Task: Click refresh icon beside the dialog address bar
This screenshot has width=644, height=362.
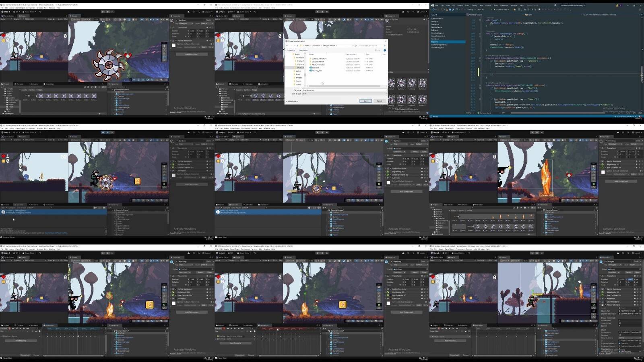Action: pos(356,46)
